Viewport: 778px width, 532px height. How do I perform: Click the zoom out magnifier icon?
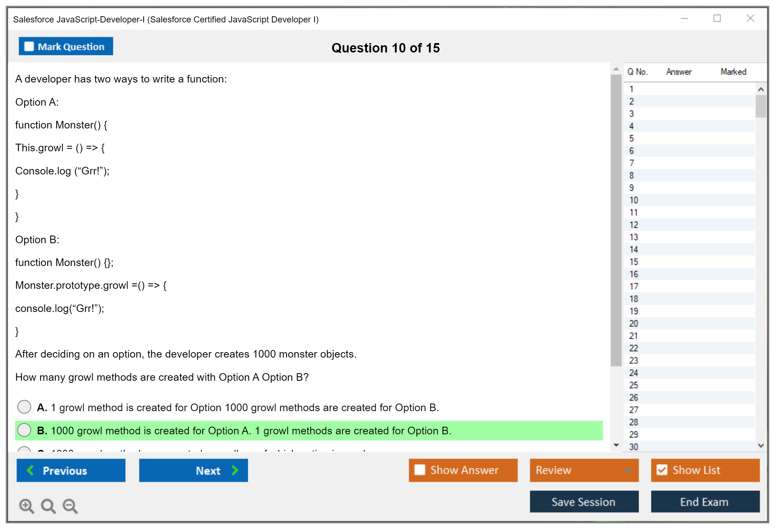click(x=70, y=506)
